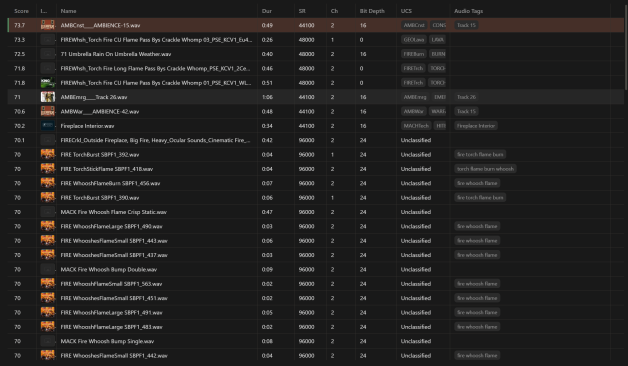The image size is (628, 366).
Task: Click fire artwork of FIRE WhooshFlameSmall SBPF1_563.wav
Action: [x=48, y=284]
